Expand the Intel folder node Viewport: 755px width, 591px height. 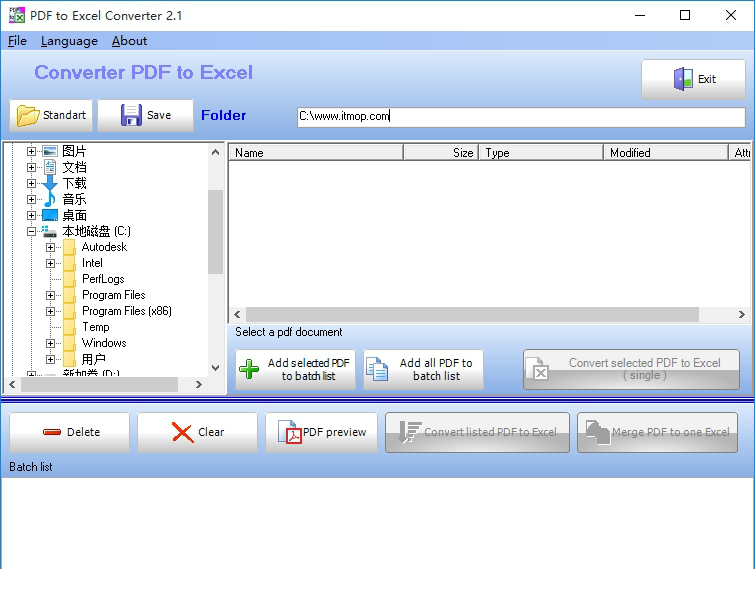coord(50,263)
